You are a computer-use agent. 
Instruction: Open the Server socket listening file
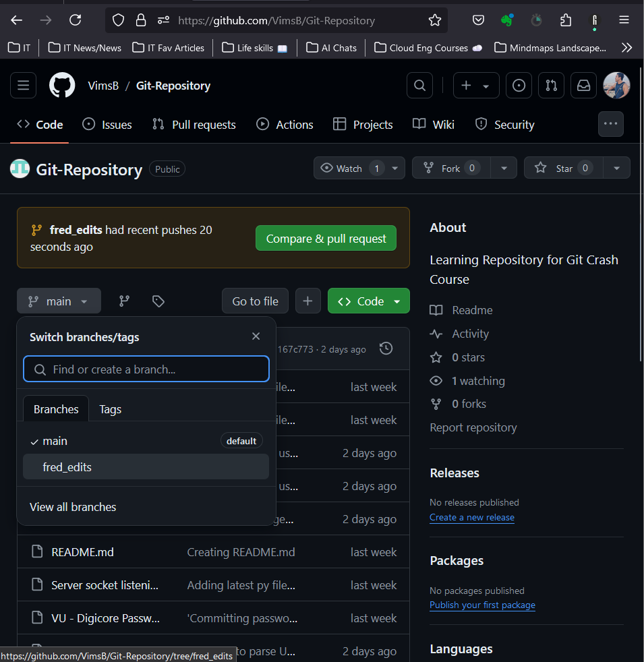point(105,585)
